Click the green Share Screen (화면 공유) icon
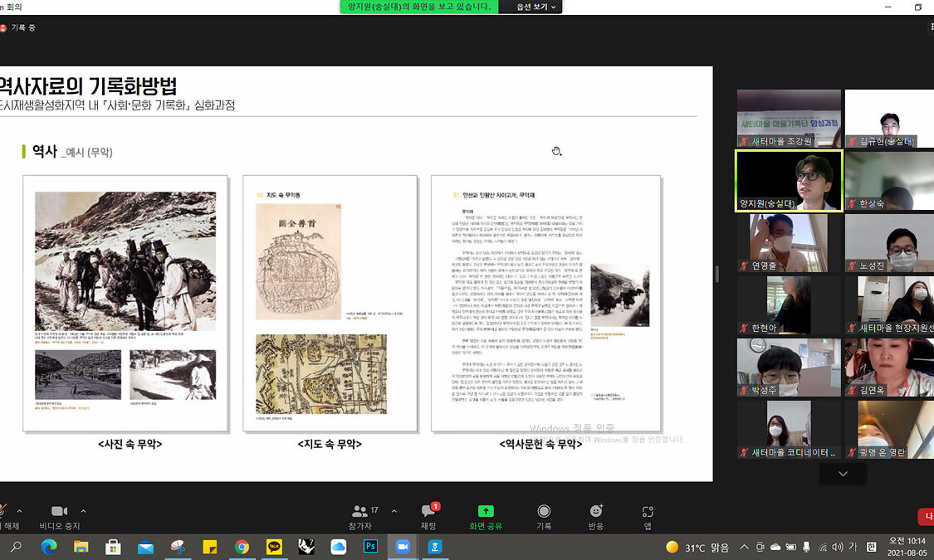This screenshot has height=560, width=934. coord(487,512)
